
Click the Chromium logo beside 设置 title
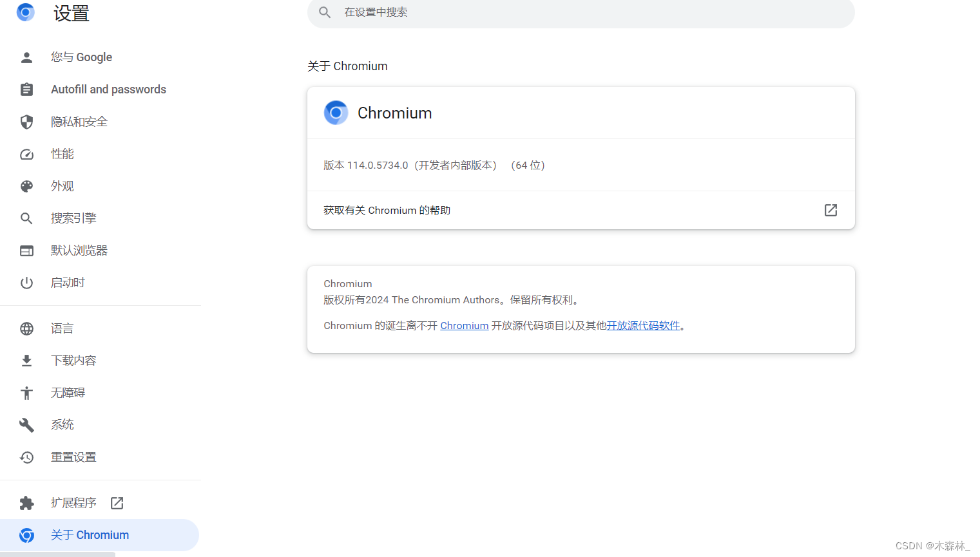[26, 12]
